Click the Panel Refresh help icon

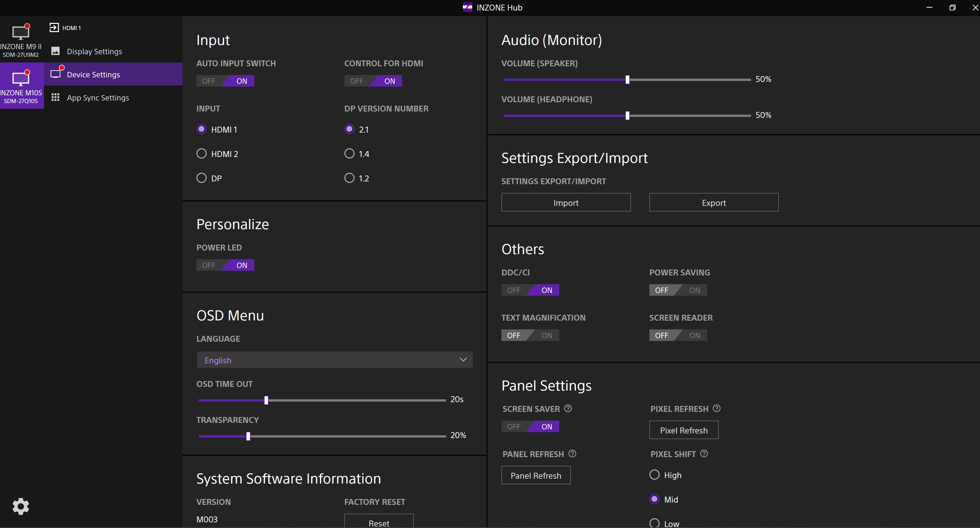point(573,454)
